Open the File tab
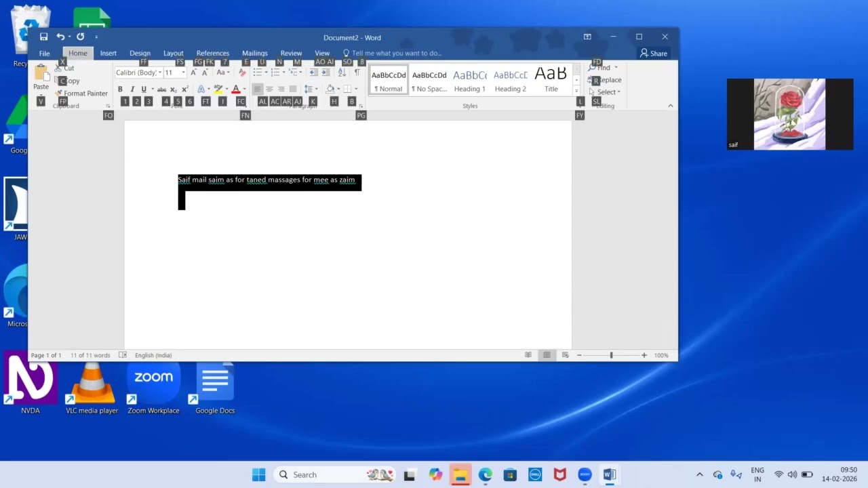The height and width of the screenshot is (488, 868). [44, 53]
